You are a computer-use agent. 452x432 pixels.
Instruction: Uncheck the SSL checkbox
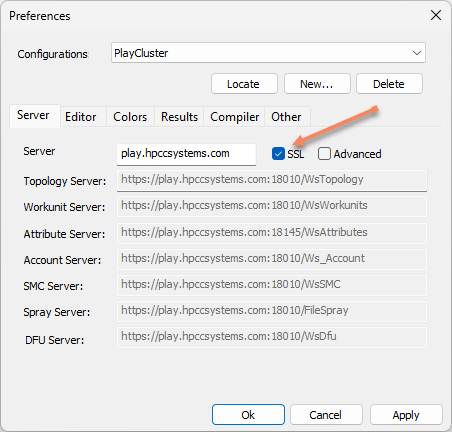pyautogui.click(x=278, y=154)
